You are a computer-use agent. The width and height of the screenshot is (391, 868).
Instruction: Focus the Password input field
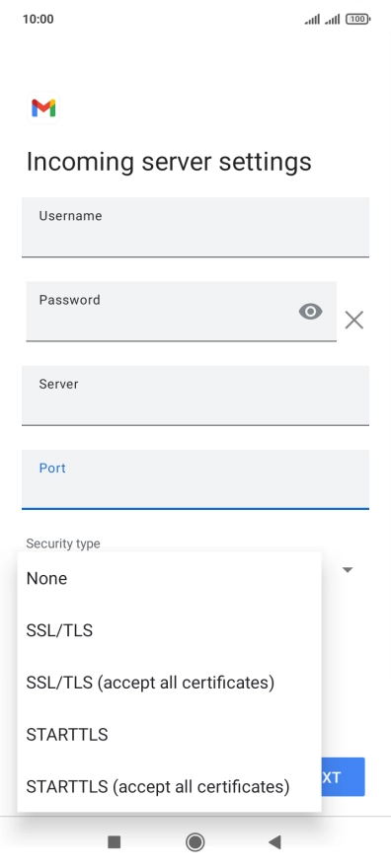pyautogui.click(x=181, y=311)
